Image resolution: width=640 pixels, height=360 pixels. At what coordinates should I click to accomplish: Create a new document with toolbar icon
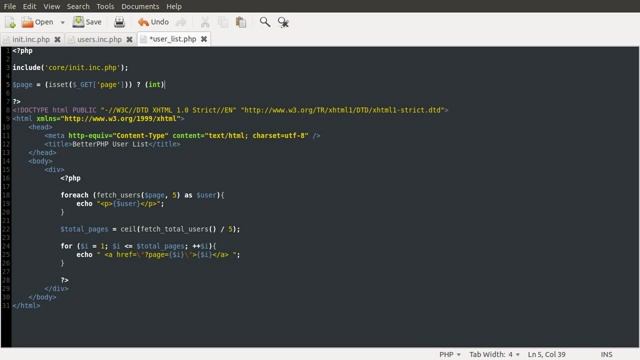[x=11, y=22]
